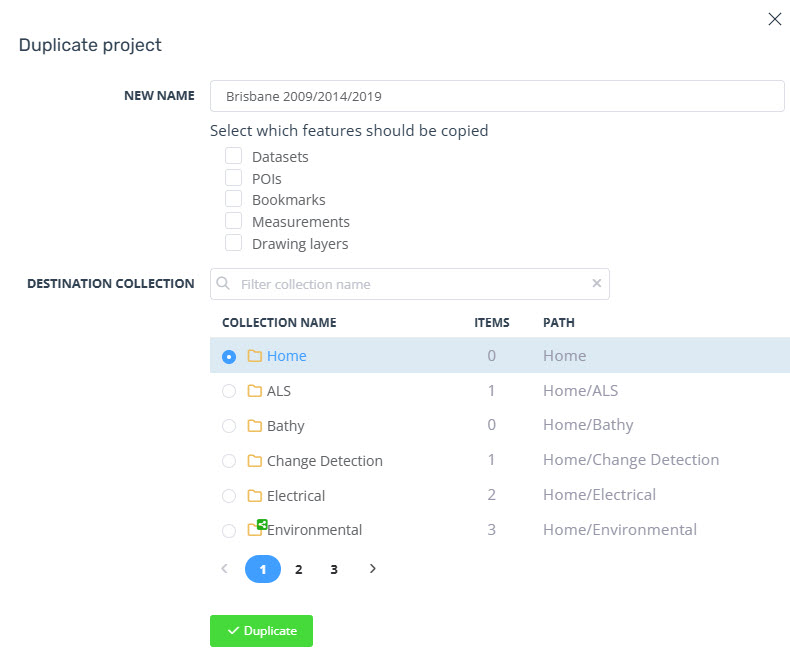790x665 pixels.
Task: Close the Duplicate project dialog
Action: [x=774, y=19]
